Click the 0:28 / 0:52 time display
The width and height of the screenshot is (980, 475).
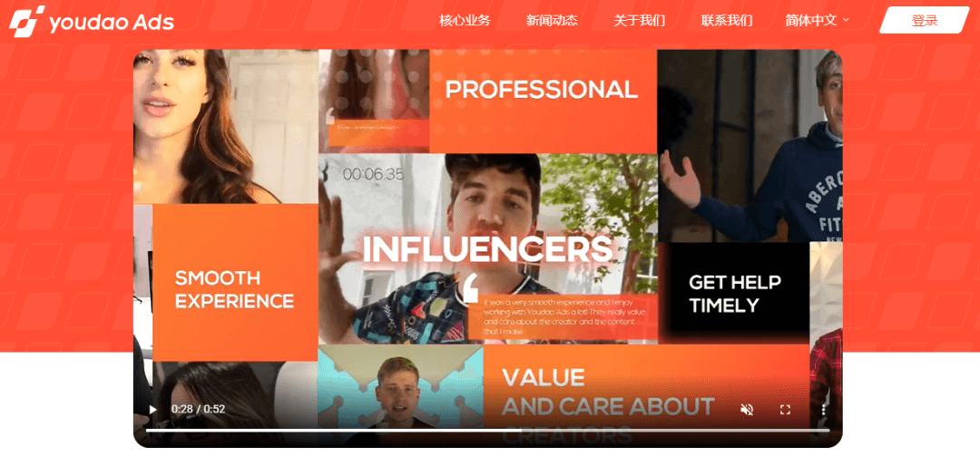[x=198, y=410]
